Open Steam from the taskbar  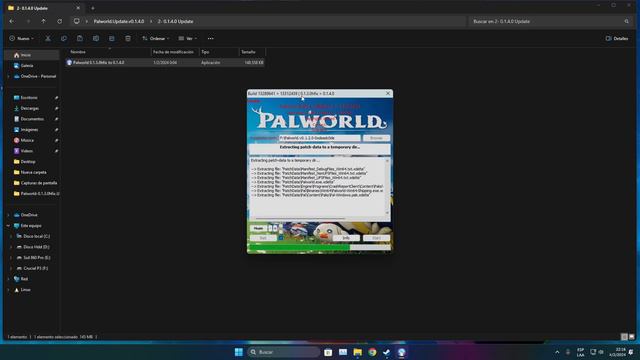coord(387,352)
